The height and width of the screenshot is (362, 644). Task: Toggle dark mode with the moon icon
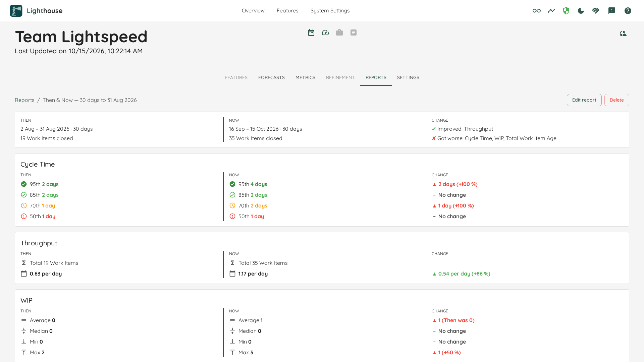coord(581,11)
